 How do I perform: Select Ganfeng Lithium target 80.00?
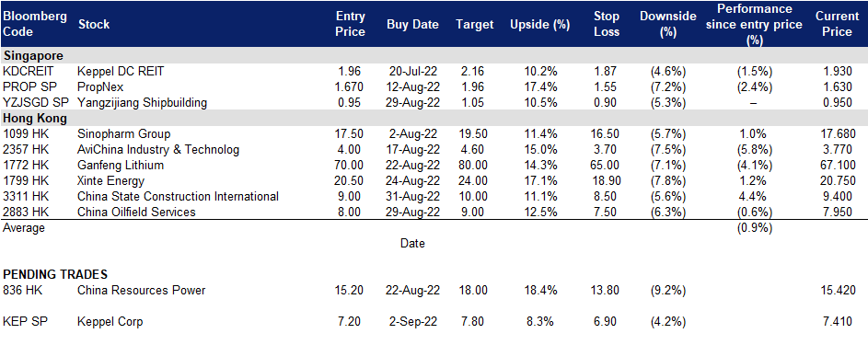click(474, 166)
